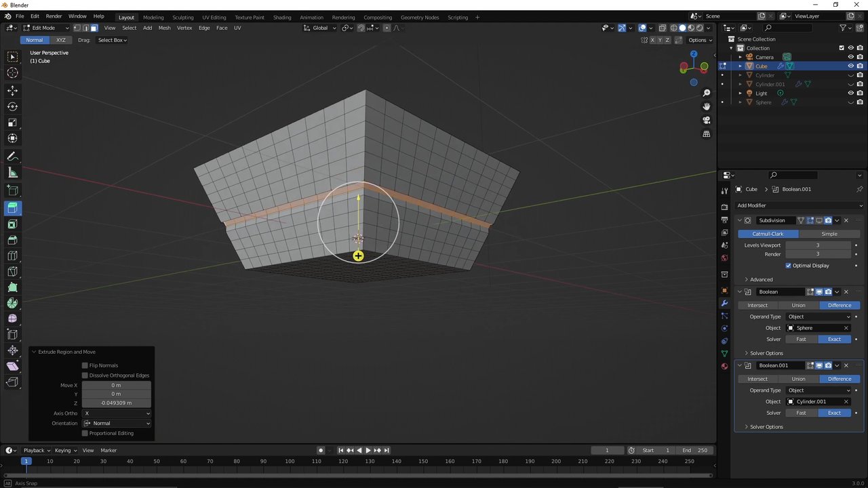This screenshot has height=488, width=868.
Task: Select the Extrude Region tool
Action: pos(12,208)
